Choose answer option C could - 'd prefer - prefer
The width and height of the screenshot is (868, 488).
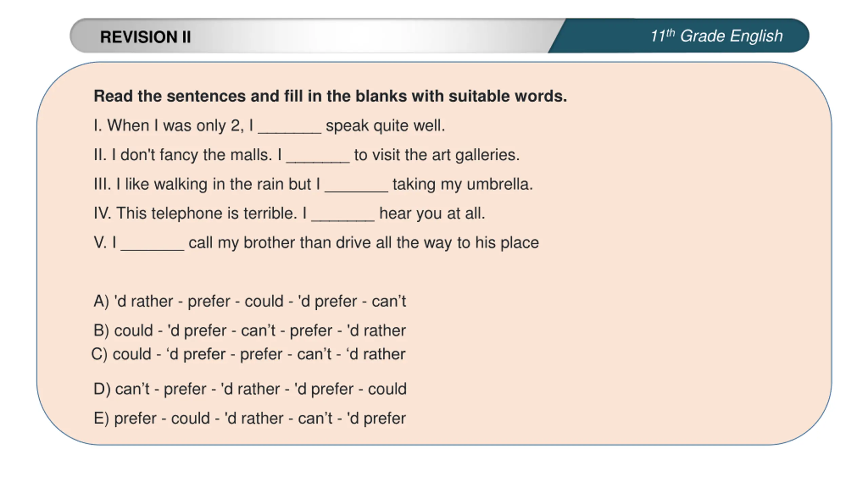click(x=248, y=354)
